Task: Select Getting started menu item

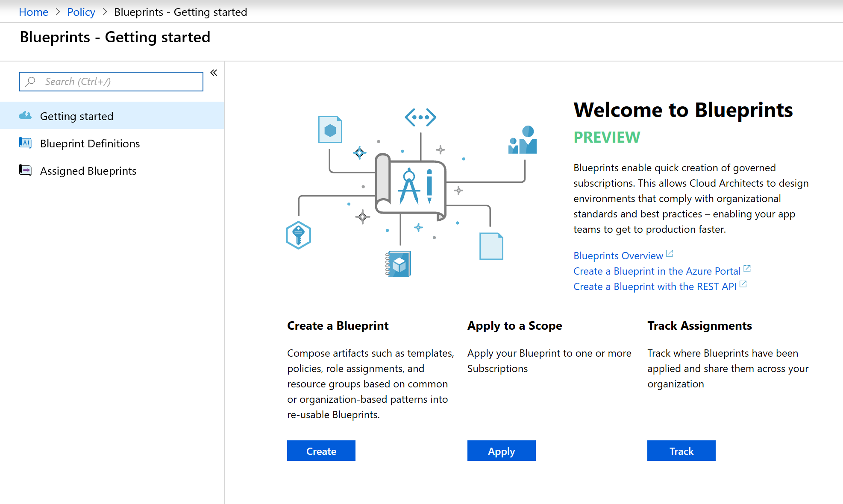Action: 112,116
